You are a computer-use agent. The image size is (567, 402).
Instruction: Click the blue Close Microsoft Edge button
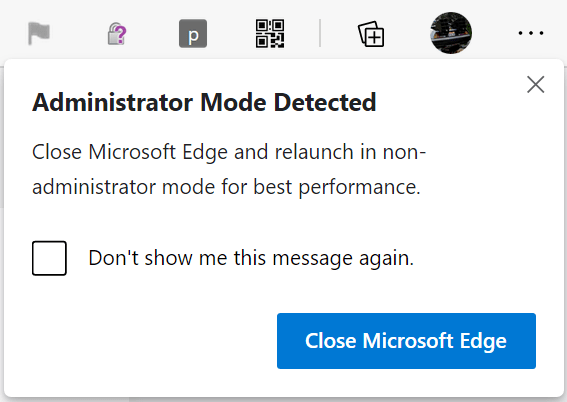coord(406,341)
